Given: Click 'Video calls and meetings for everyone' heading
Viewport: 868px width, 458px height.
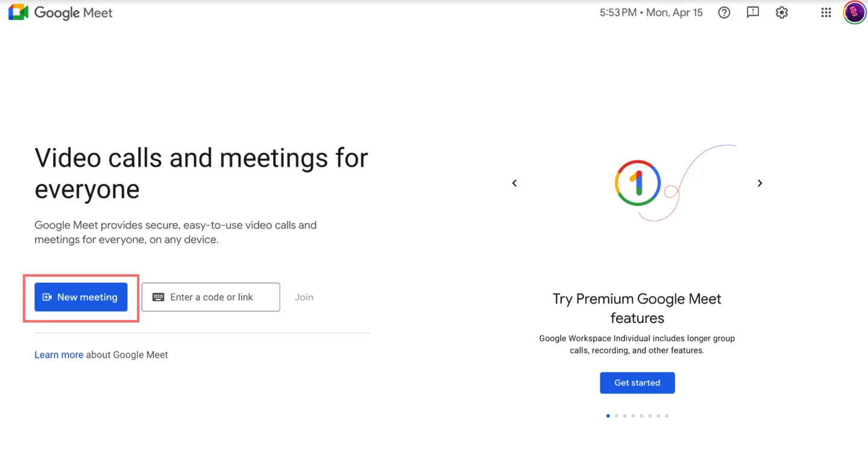Looking at the screenshot, I should pos(201,174).
